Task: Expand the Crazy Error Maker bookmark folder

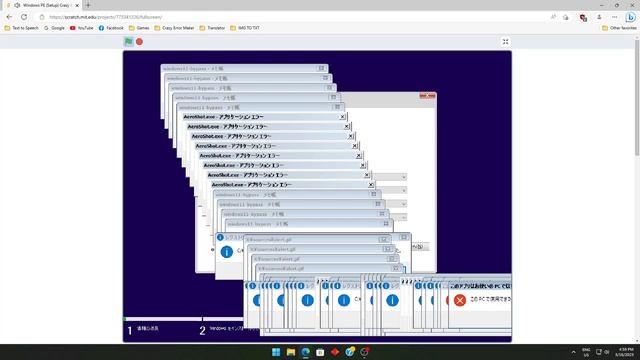Action: [x=174, y=28]
